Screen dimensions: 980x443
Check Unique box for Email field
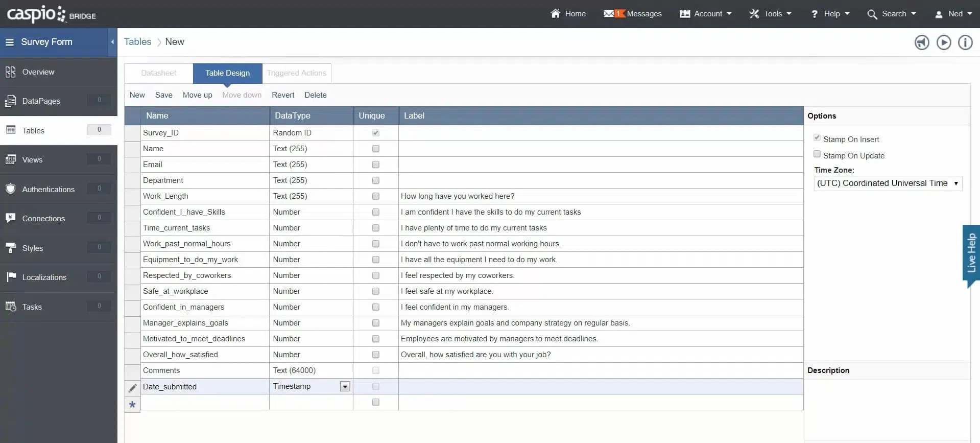click(376, 165)
